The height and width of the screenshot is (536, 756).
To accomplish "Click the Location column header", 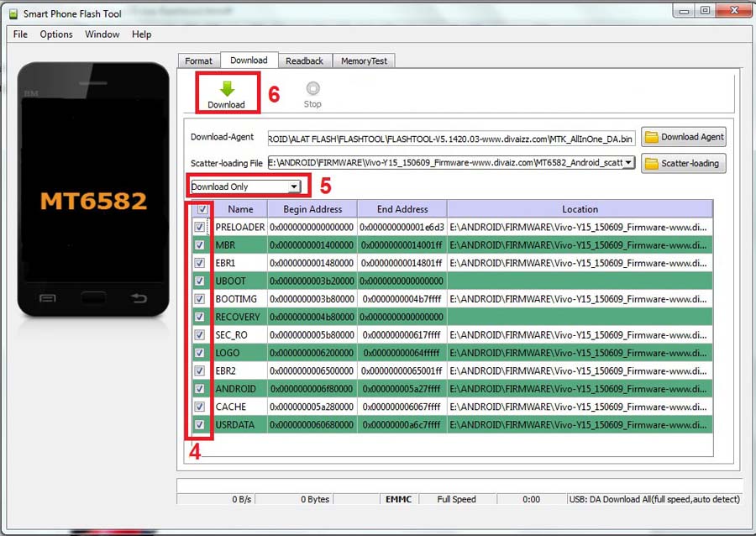I will point(580,209).
